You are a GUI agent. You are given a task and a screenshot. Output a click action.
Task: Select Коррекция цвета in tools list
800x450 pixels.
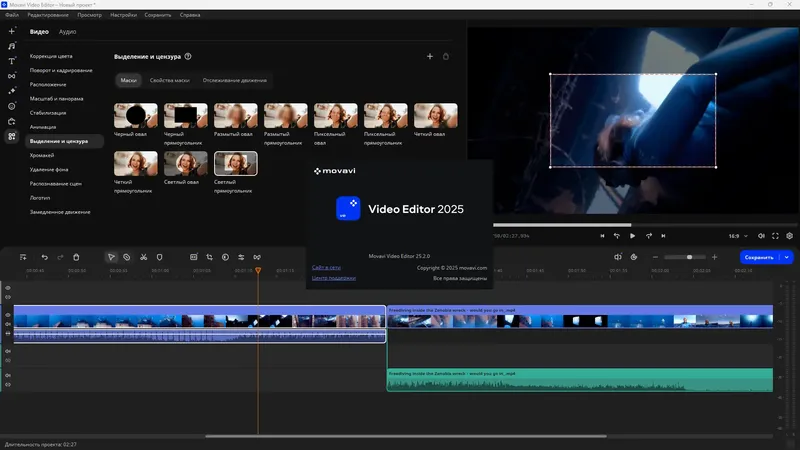click(51, 56)
